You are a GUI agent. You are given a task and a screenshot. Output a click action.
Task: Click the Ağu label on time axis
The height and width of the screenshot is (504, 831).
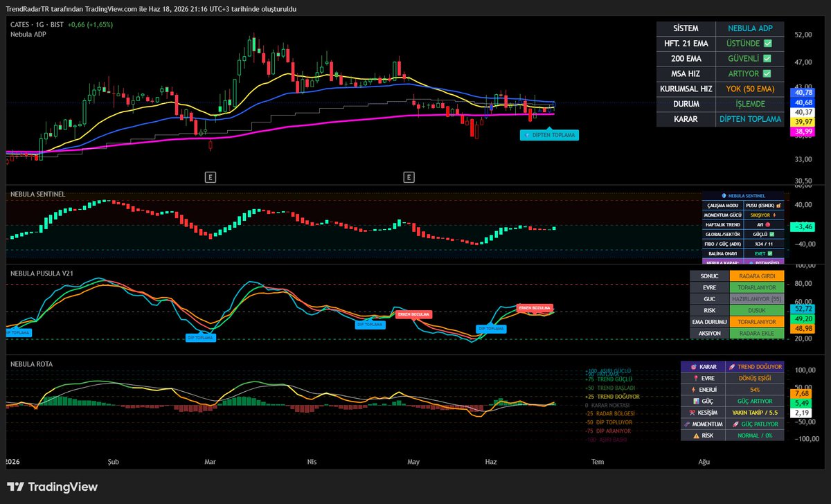pos(704,460)
